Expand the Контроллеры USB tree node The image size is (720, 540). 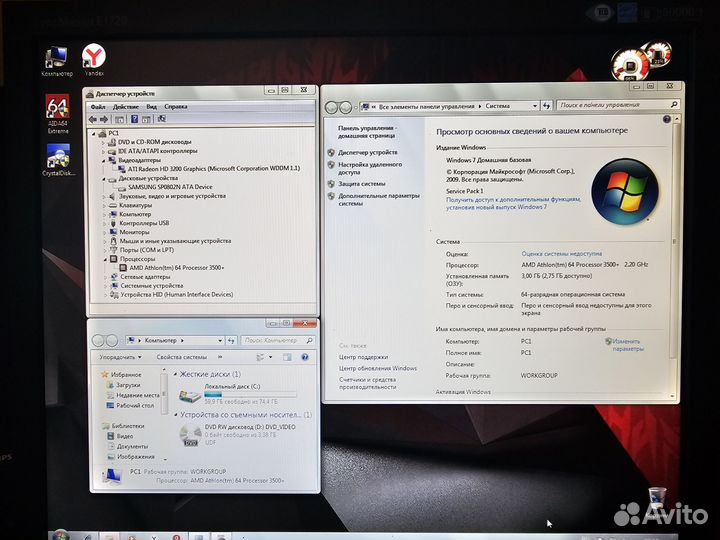(x=105, y=223)
